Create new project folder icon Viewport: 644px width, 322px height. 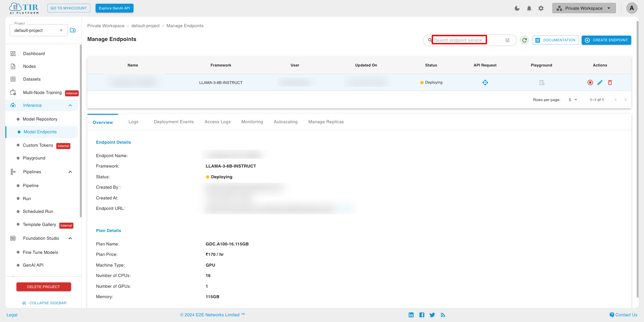click(x=73, y=30)
